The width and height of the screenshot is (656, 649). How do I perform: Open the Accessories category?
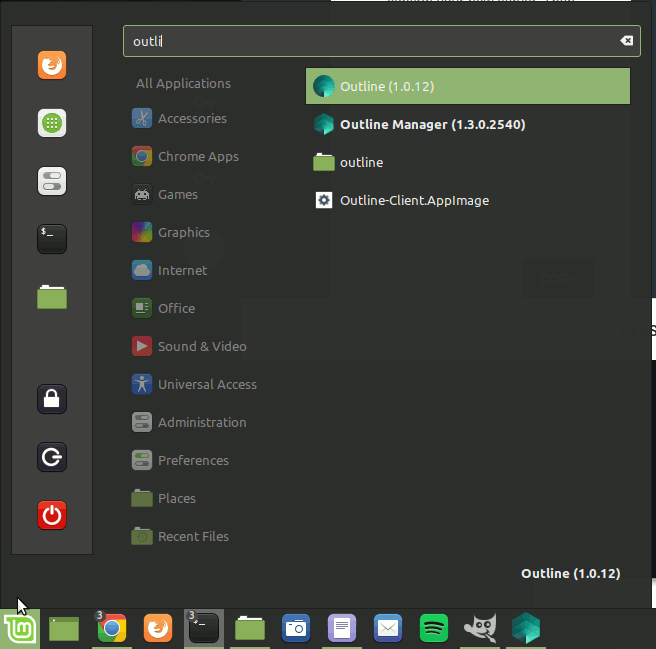click(179, 118)
